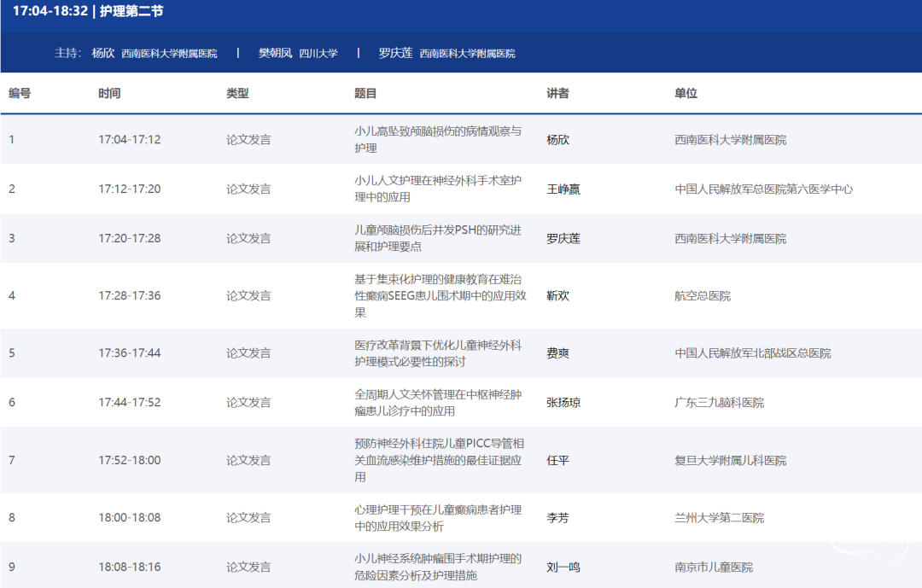Viewport: 922px width, 588px height.
Task: Select speaker 李芳
Action: (x=557, y=518)
